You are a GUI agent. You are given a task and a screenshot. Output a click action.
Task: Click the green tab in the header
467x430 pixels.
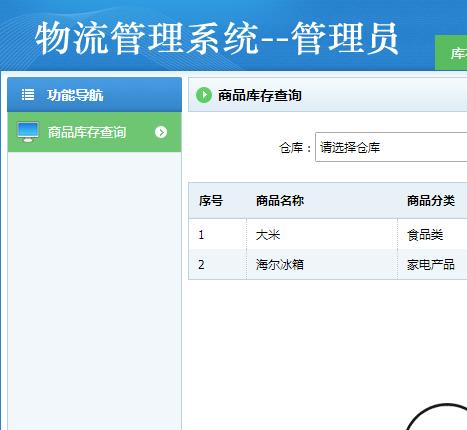click(x=451, y=53)
